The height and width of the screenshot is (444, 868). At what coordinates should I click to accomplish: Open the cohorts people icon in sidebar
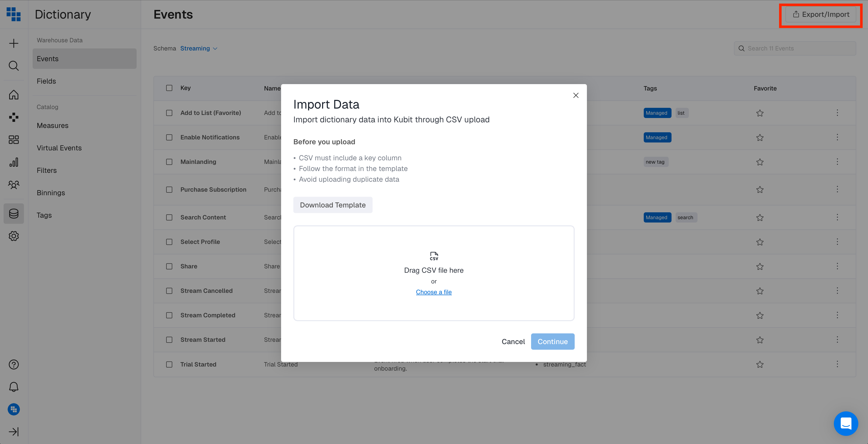[14, 185]
